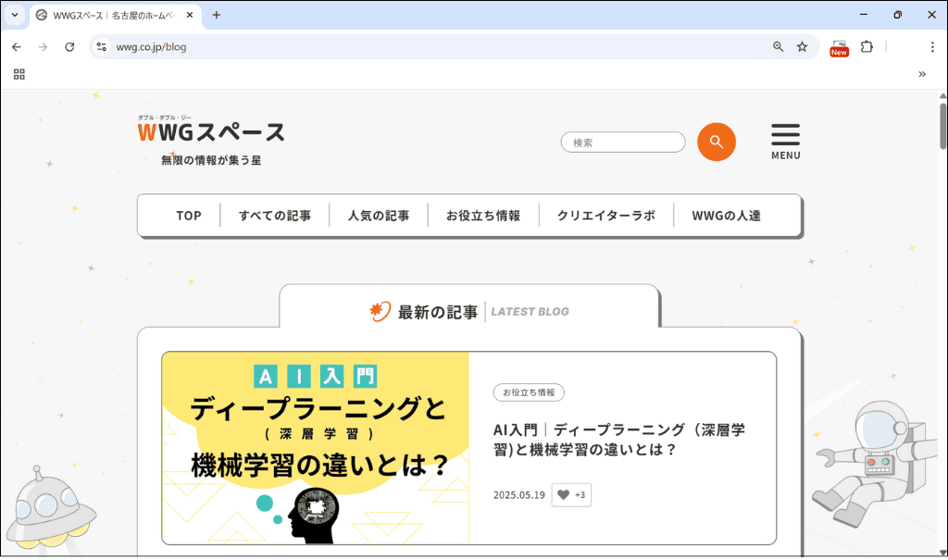The width and height of the screenshot is (948, 560).
Task: Click the orange search magnifier button
Action: [716, 142]
